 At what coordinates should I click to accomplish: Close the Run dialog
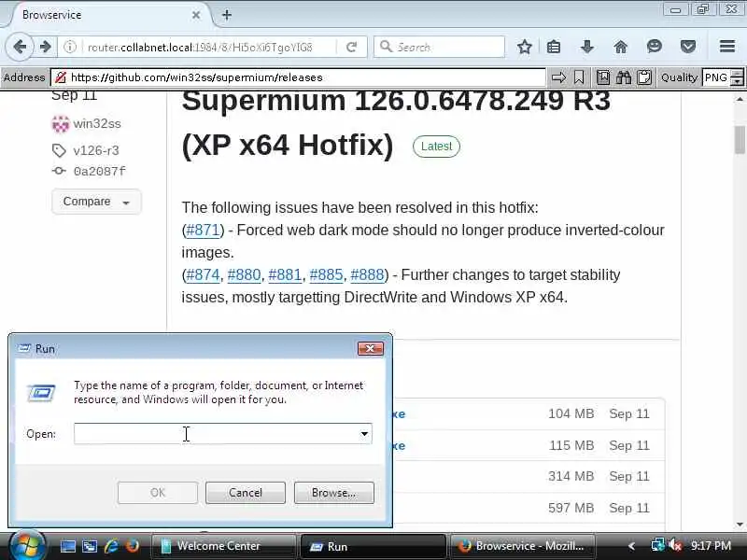pyautogui.click(x=370, y=348)
